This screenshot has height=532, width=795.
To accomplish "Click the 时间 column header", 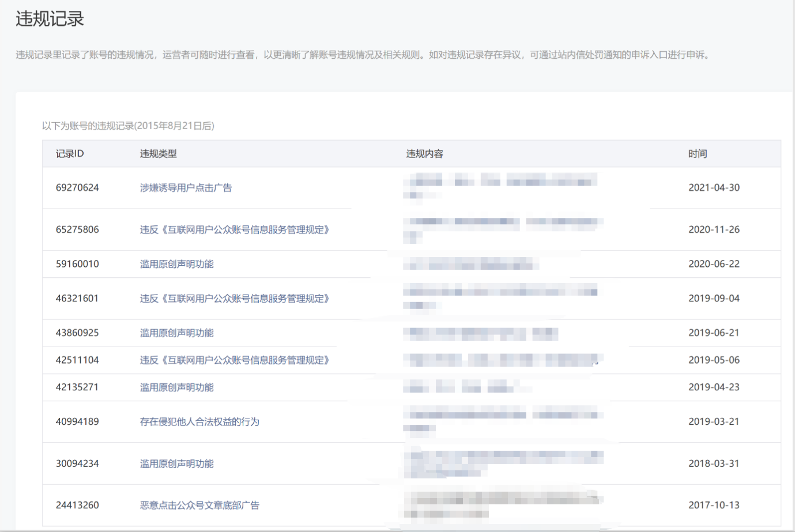I will pyautogui.click(x=697, y=154).
